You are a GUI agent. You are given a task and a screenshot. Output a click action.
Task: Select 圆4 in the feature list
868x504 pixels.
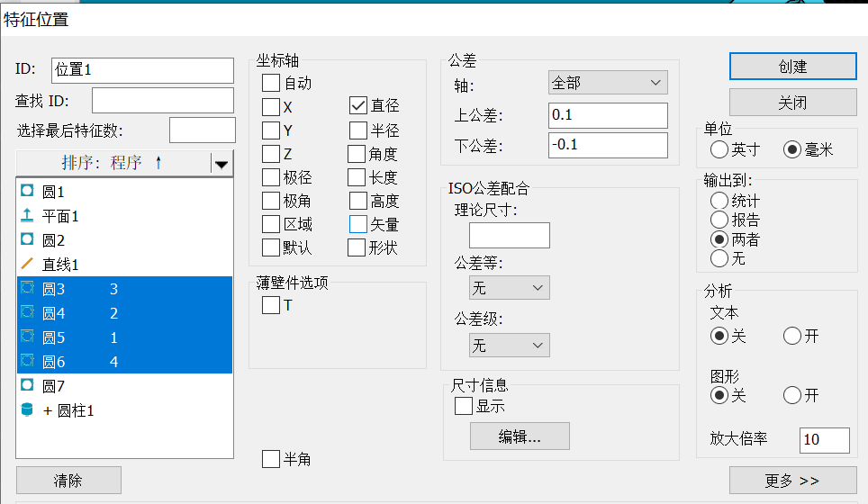[x=54, y=313]
